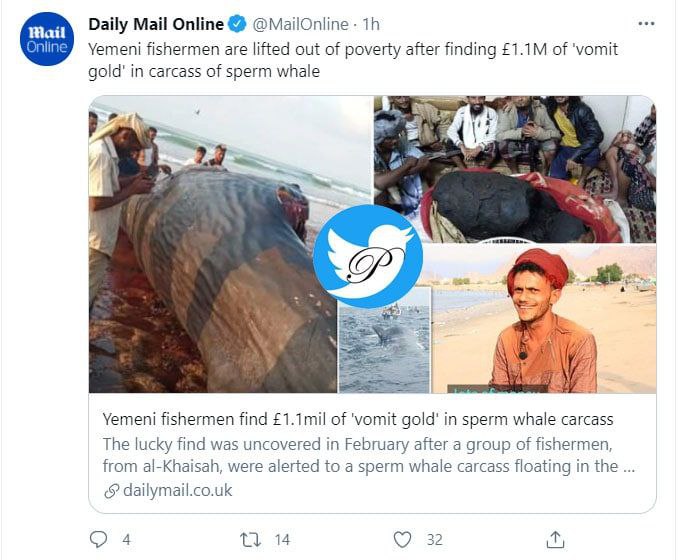
Task: Open the photo of fishermen seated around ambergris
Action: pyautogui.click(x=514, y=168)
